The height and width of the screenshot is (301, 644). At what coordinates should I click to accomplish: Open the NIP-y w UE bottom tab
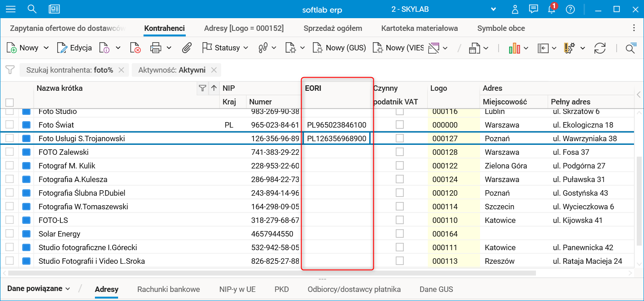click(238, 289)
